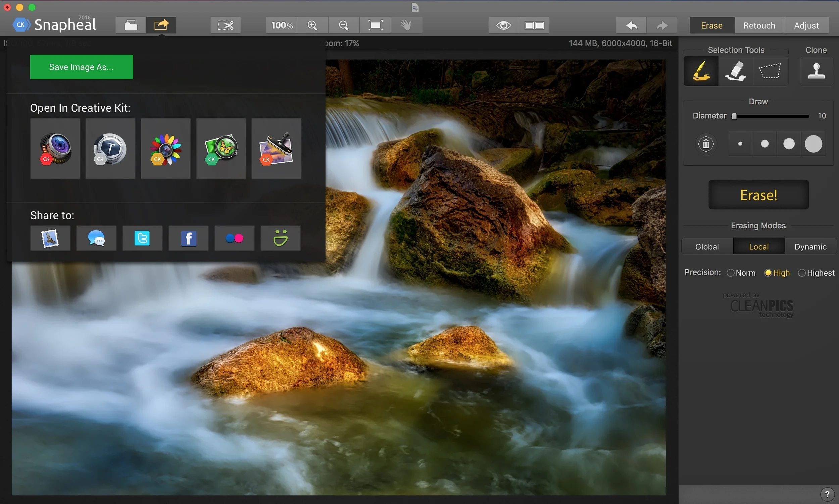Share image to Facebook
The image size is (839, 504).
click(188, 238)
